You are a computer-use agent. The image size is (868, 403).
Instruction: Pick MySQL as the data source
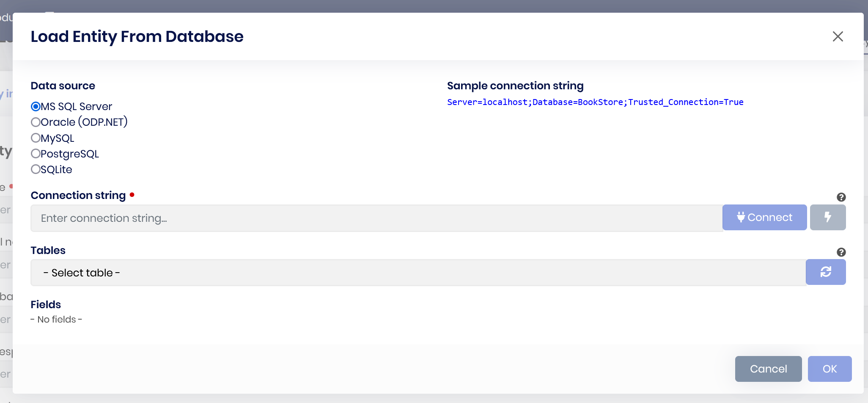(36, 138)
